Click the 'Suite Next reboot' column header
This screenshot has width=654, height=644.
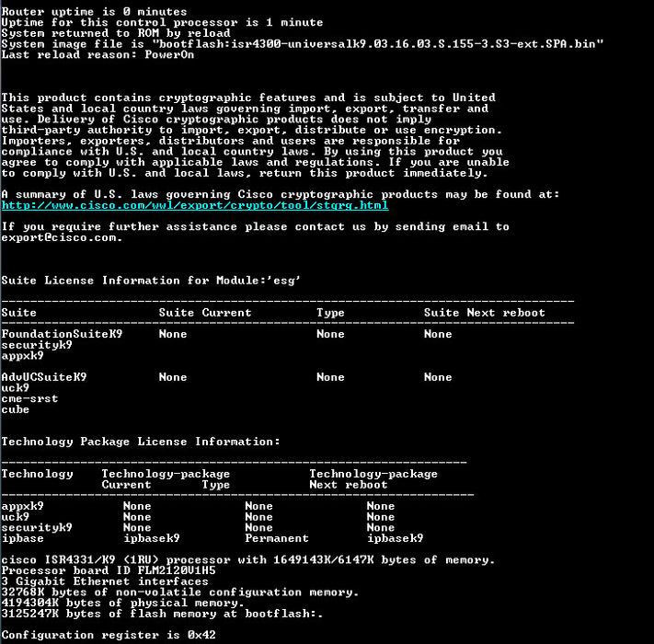click(485, 313)
